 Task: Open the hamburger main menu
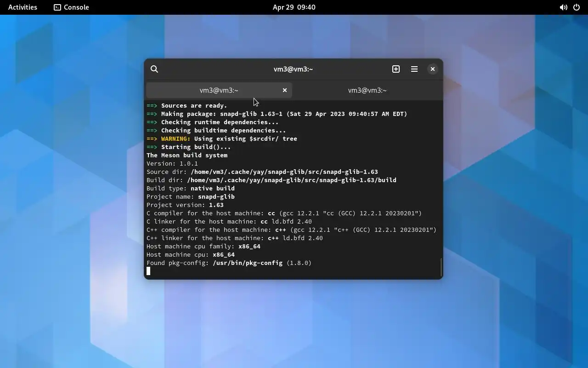click(x=414, y=69)
